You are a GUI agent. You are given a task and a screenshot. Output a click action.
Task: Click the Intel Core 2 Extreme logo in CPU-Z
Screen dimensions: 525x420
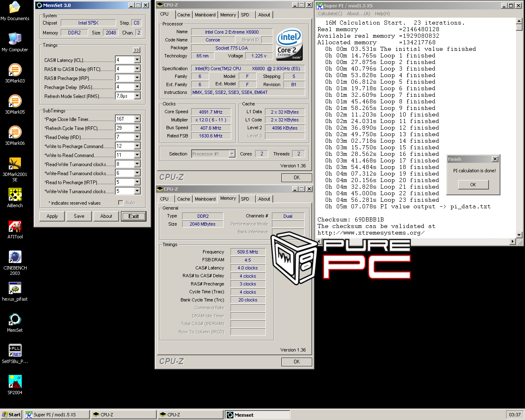[289, 44]
